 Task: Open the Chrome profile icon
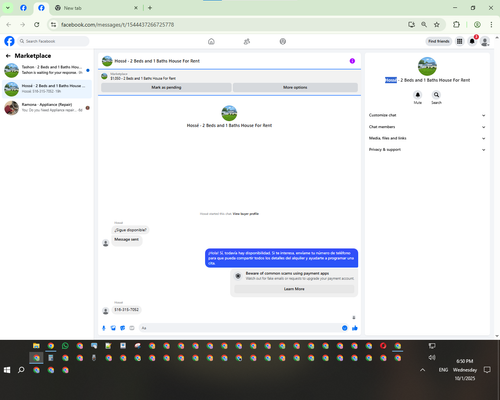477,25
